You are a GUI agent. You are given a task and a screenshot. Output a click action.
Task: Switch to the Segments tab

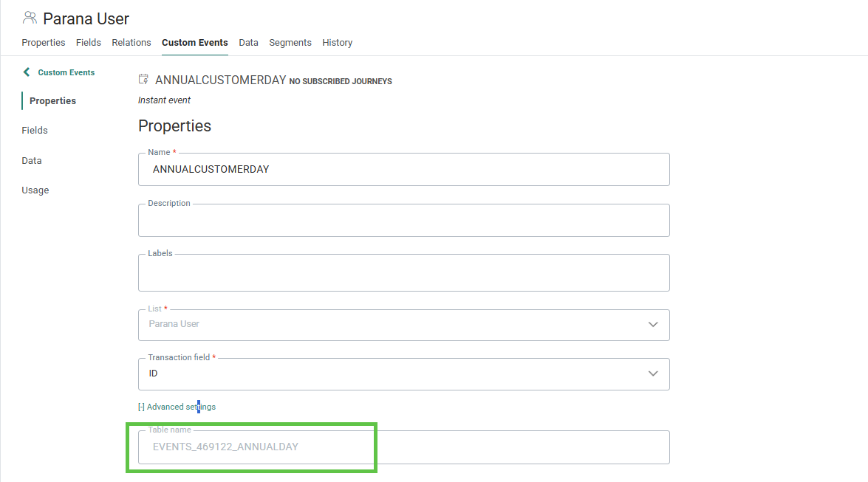pyautogui.click(x=290, y=43)
